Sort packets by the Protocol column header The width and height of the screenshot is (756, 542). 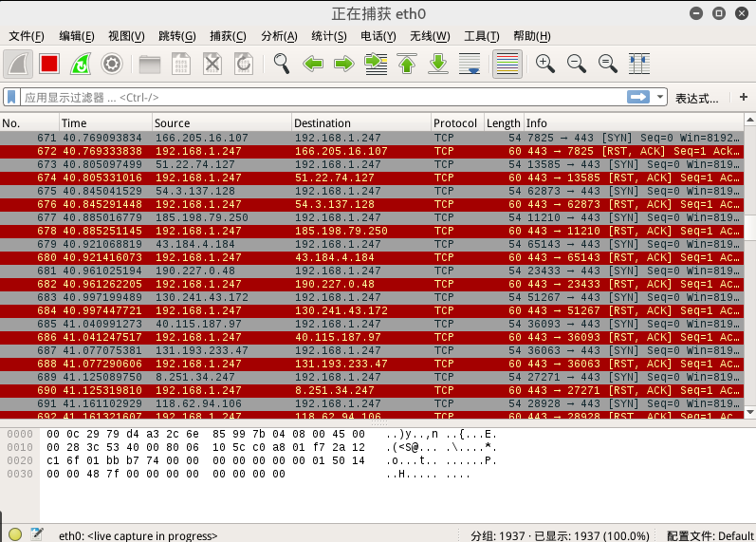[455, 123]
